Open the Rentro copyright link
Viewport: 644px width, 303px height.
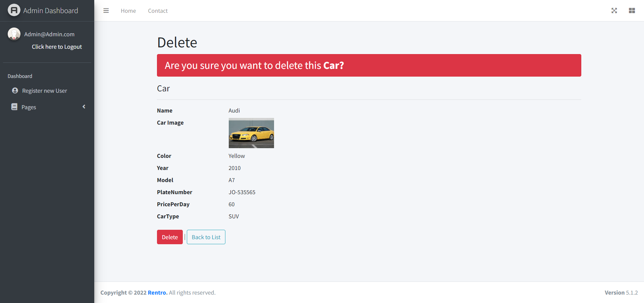point(157,292)
